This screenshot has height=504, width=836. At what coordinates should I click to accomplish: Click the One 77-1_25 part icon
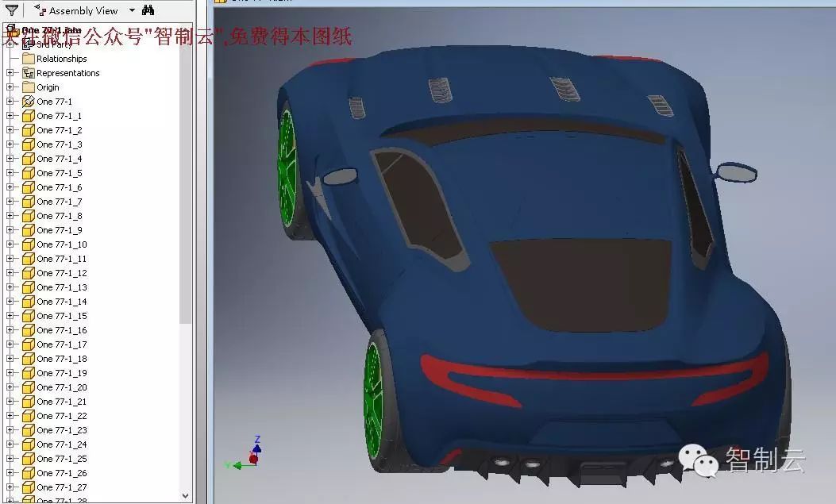tap(29, 459)
